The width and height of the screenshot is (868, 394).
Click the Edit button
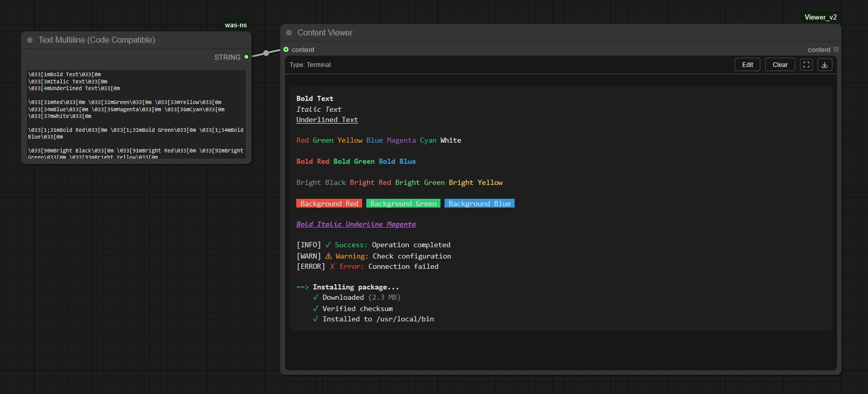(747, 64)
